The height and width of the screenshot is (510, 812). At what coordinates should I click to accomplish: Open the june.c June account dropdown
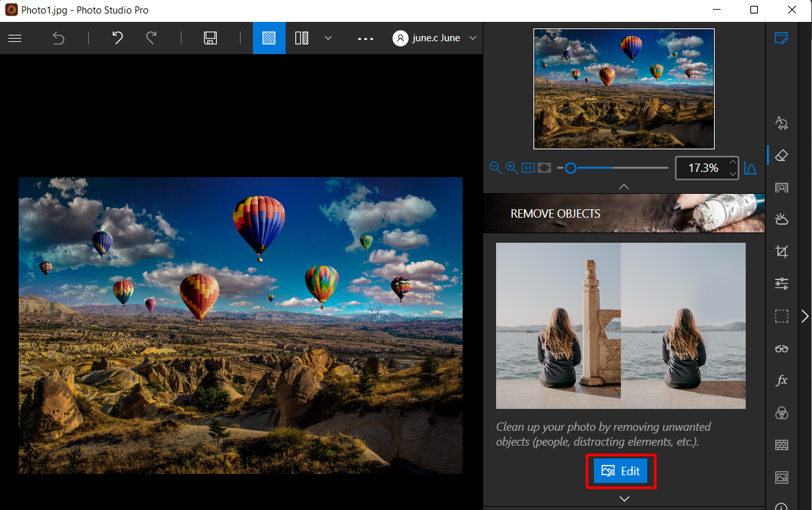coord(436,38)
